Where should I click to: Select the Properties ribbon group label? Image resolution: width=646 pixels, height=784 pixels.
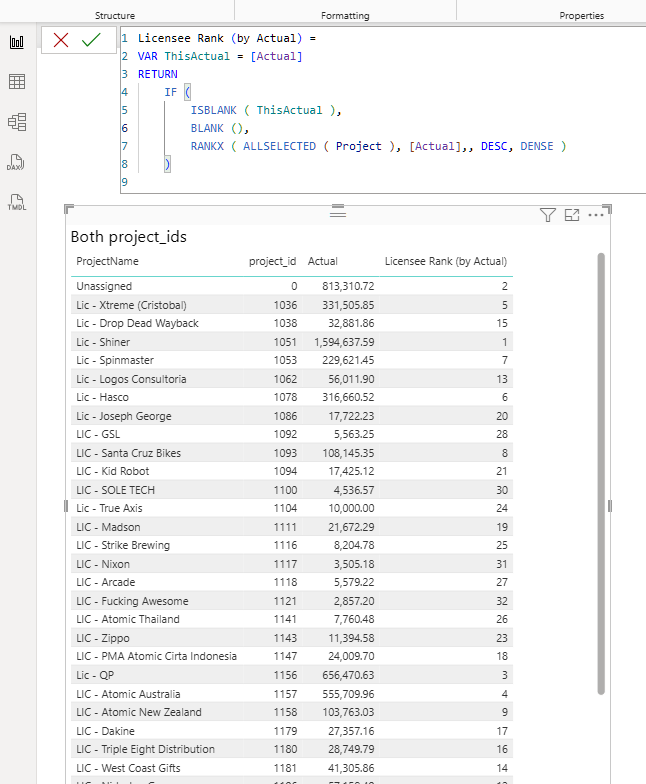(x=582, y=16)
